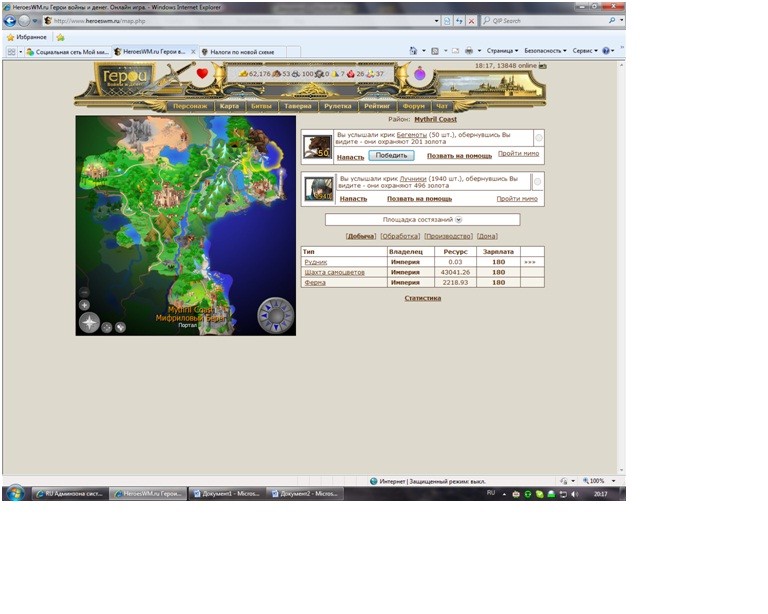This screenshot has height=614, width=768.
Task: Open the Карта game menu
Action: (x=229, y=106)
